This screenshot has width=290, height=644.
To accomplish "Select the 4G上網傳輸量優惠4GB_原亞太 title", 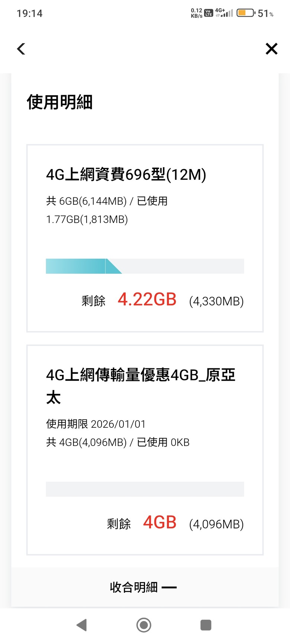I will pos(141,386).
